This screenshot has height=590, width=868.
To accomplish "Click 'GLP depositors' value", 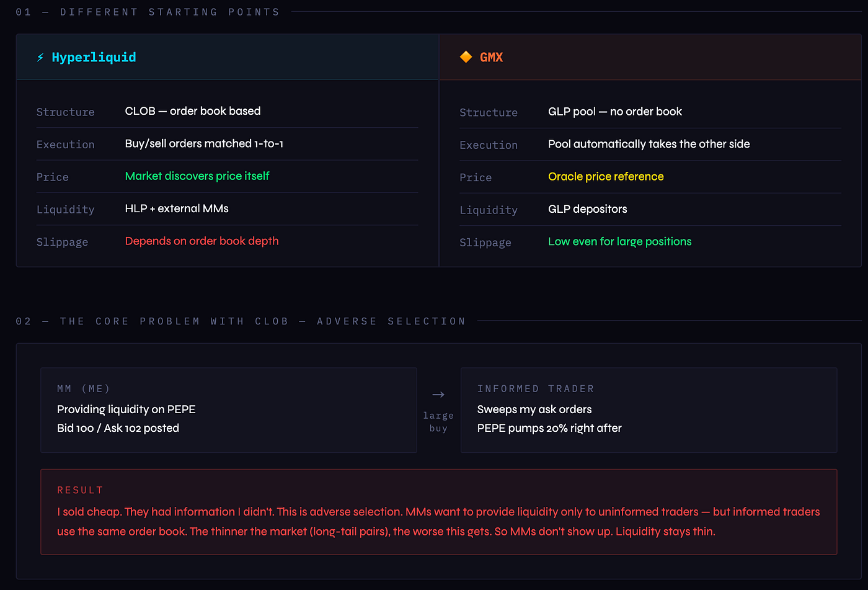I will (x=588, y=209).
